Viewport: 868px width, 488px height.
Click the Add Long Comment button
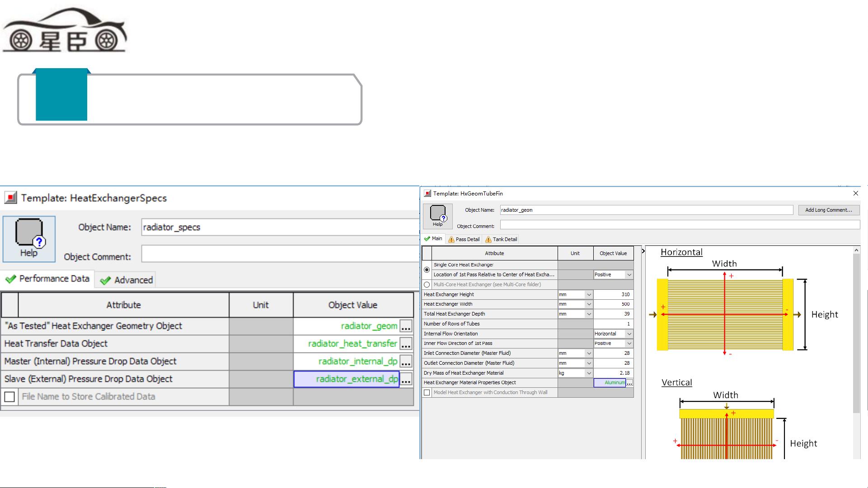pyautogui.click(x=828, y=210)
